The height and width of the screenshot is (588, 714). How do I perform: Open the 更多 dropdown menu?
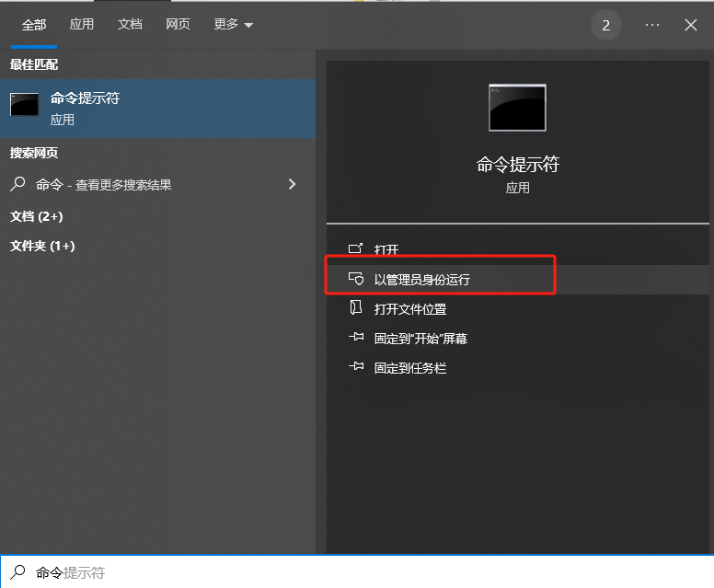[233, 24]
